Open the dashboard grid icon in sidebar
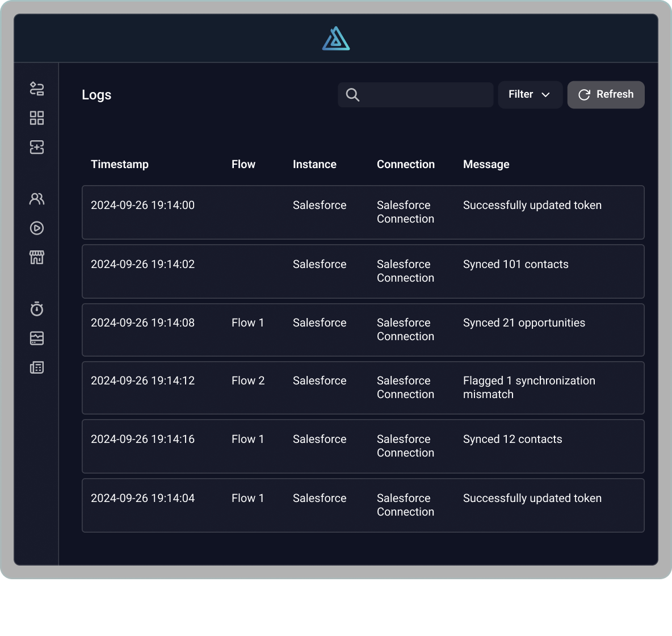Viewport: 672px width, 636px height. pyautogui.click(x=37, y=118)
